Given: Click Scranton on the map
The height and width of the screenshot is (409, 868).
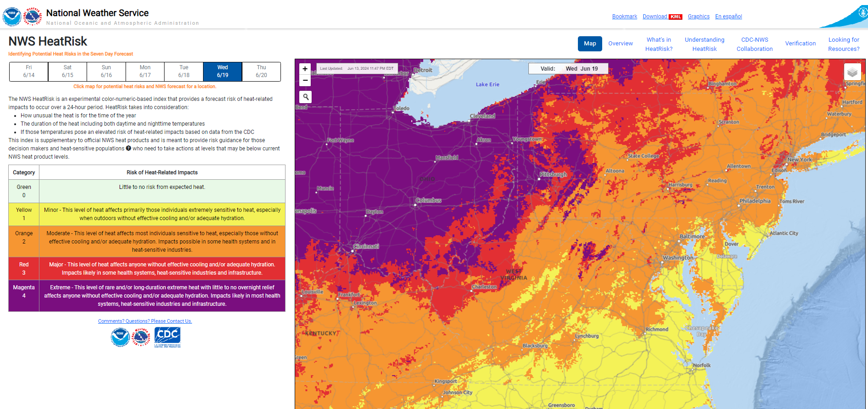Looking at the screenshot, I should 729,122.
